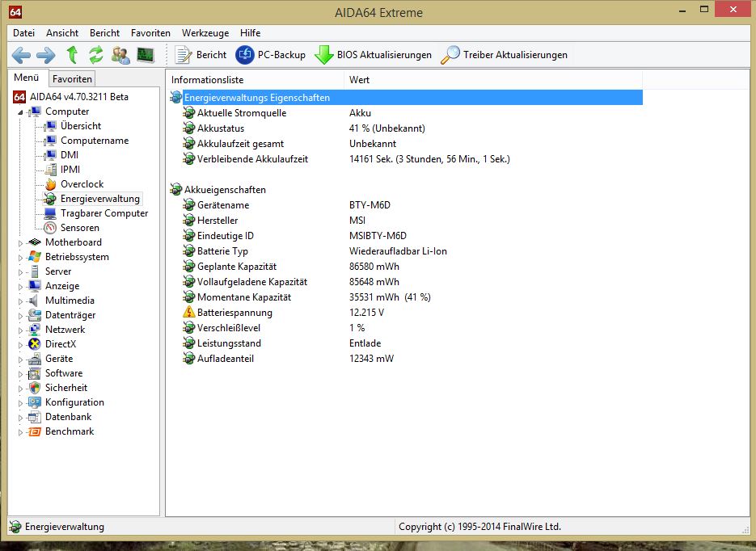Click the Übersicht monitor icon
The width and height of the screenshot is (756, 551).
(x=49, y=126)
